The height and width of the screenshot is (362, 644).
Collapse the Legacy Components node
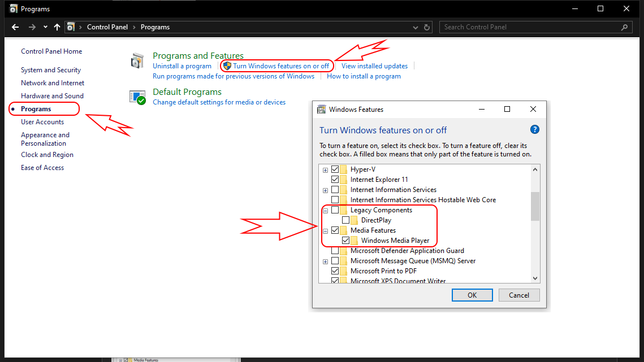click(x=325, y=210)
